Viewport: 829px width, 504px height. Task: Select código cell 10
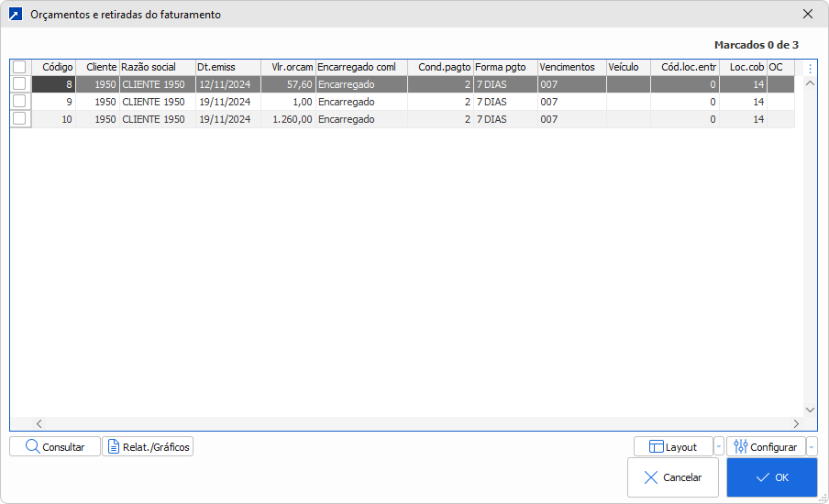point(54,119)
